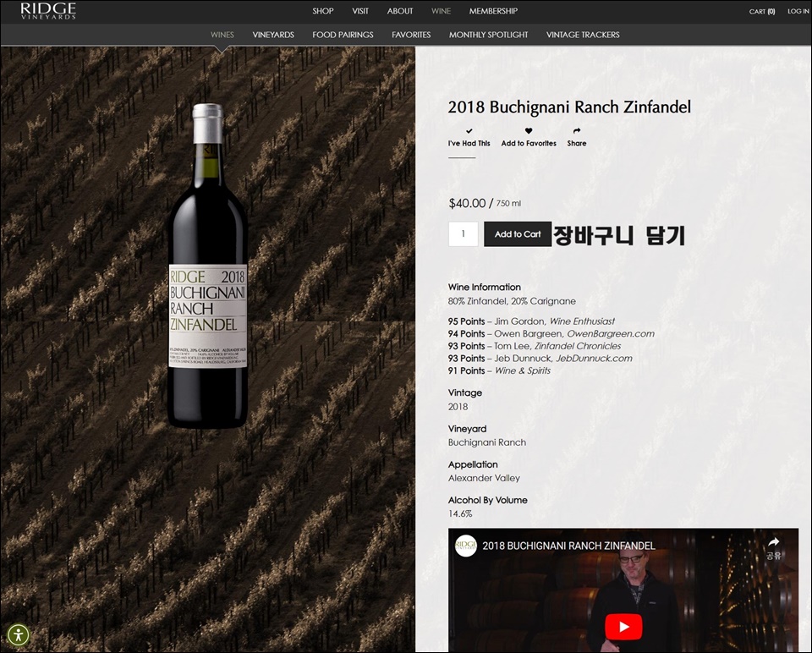Image resolution: width=812 pixels, height=653 pixels.
Task: Open the VISIT menu
Action: (x=360, y=11)
